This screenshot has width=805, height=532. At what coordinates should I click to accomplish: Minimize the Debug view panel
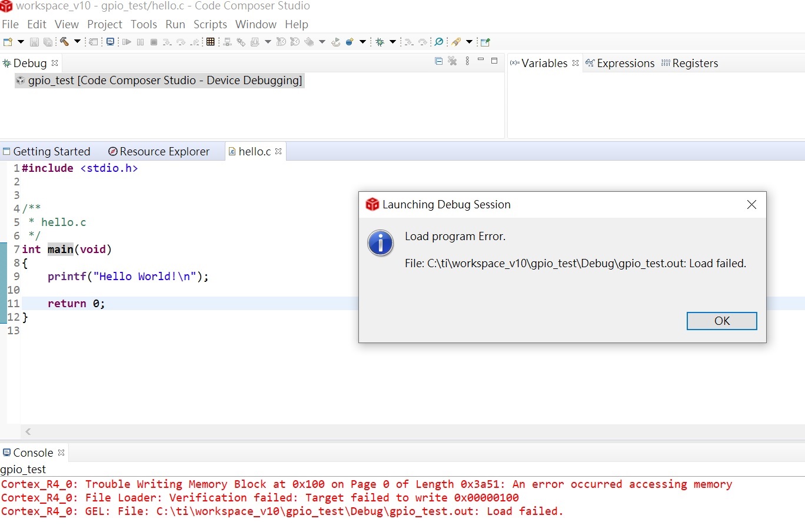(x=481, y=60)
